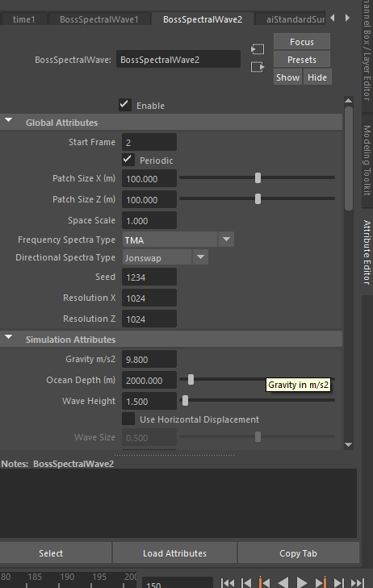
Task: Play animation backwards
Action: [x=283, y=582]
